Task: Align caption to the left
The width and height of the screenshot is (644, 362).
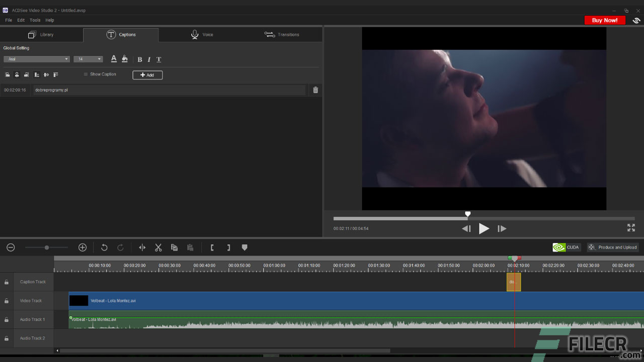Action: [8, 75]
